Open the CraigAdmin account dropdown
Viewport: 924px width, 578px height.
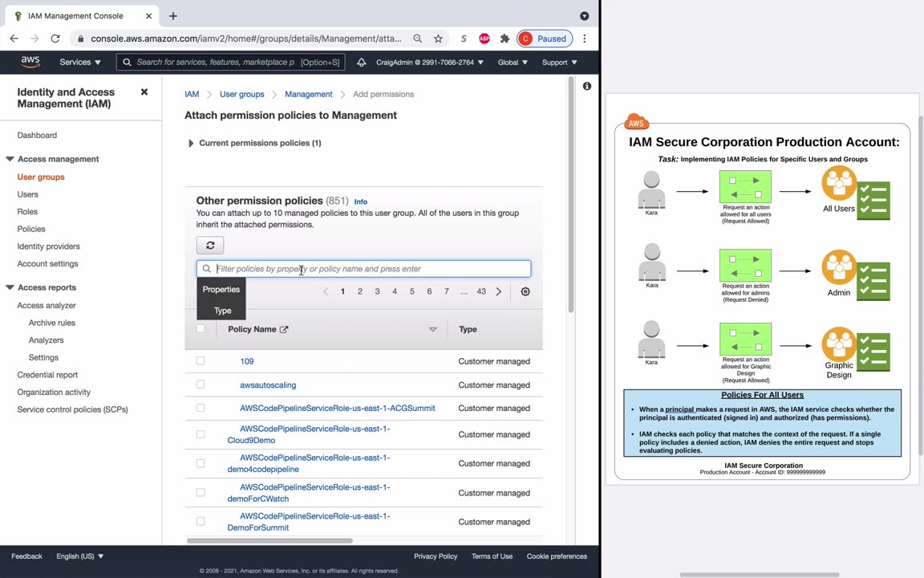(430, 62)
